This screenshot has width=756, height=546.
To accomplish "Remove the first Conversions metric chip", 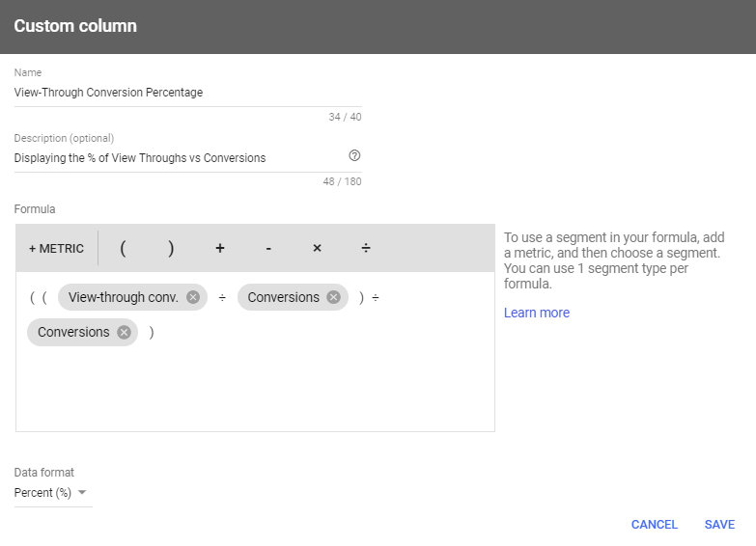I will click(334, 297).
